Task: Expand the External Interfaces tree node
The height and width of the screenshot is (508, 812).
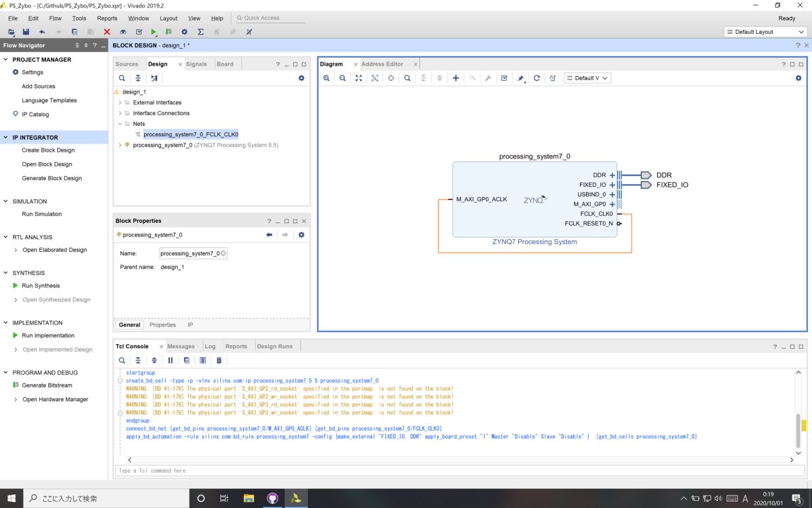Action: pyautogui.click(x=120, y=102)
